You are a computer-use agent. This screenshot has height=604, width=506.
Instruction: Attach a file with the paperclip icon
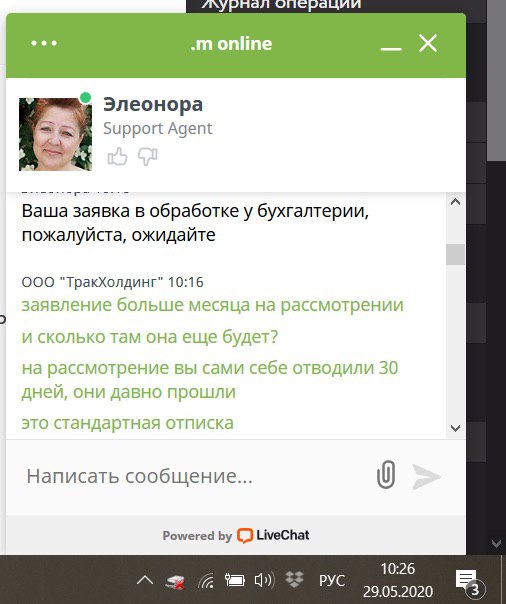point(386,475)
